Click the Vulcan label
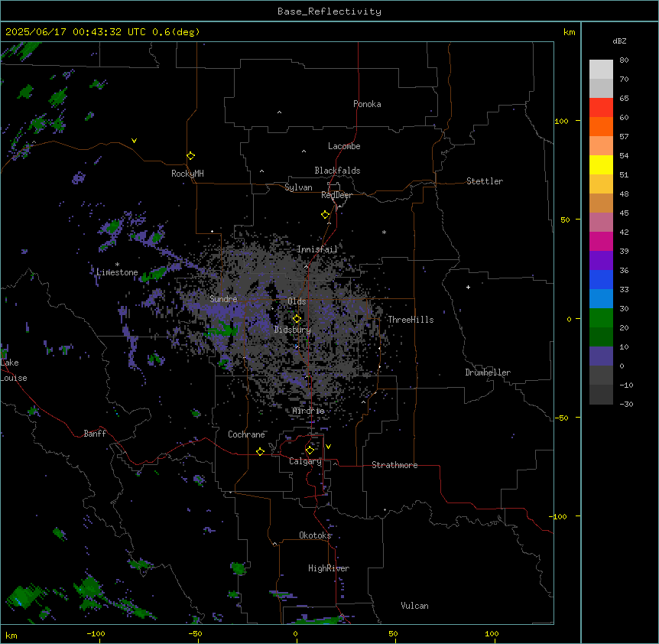Viewport: 659px width, 644px height. point(414,606)
